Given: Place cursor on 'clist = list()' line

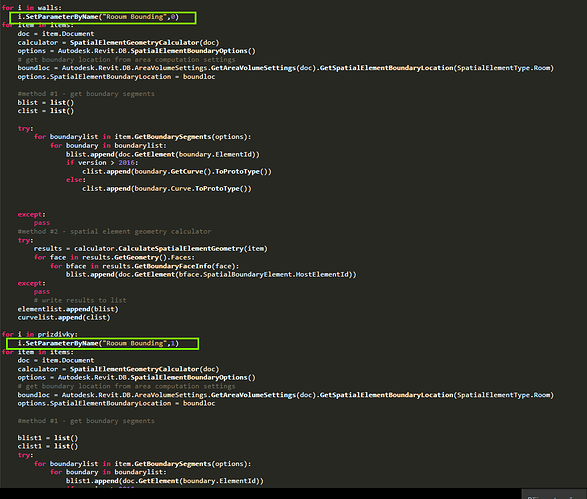Looking at the screenshot, I should [x=46, y=111].
